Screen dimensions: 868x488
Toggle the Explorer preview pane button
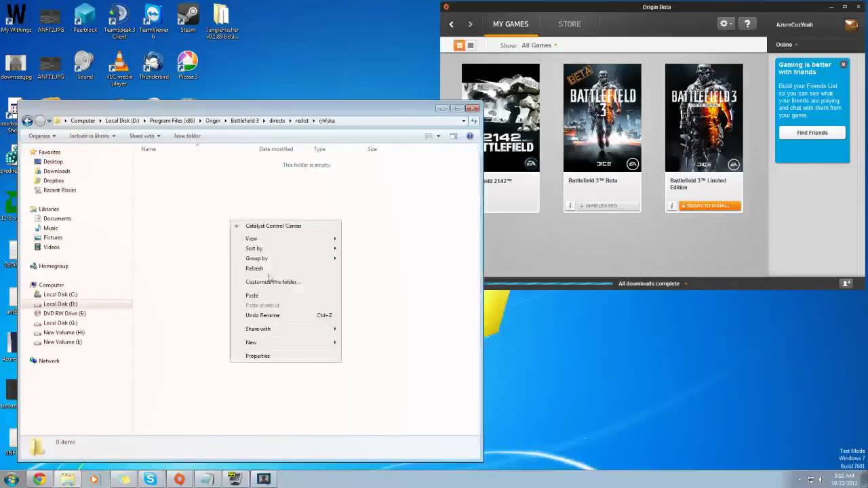click(x=454, y=136)
